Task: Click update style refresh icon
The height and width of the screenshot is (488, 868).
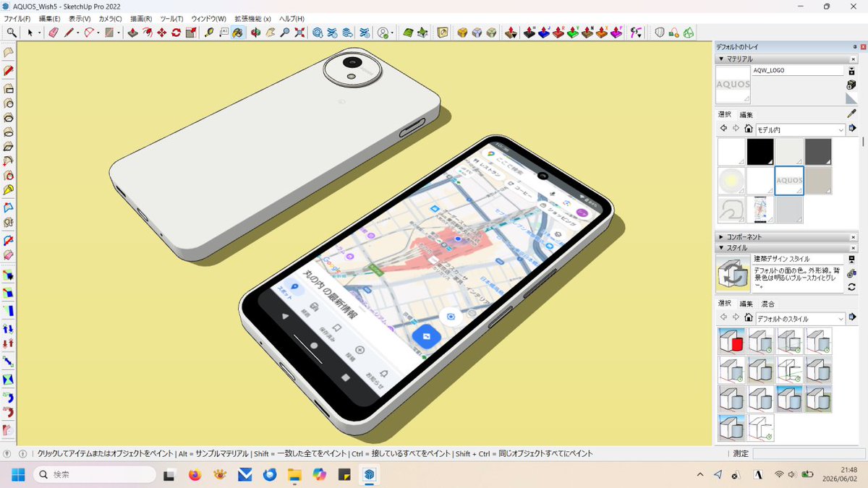Action: pyautogui.click(x=851, y=286)
